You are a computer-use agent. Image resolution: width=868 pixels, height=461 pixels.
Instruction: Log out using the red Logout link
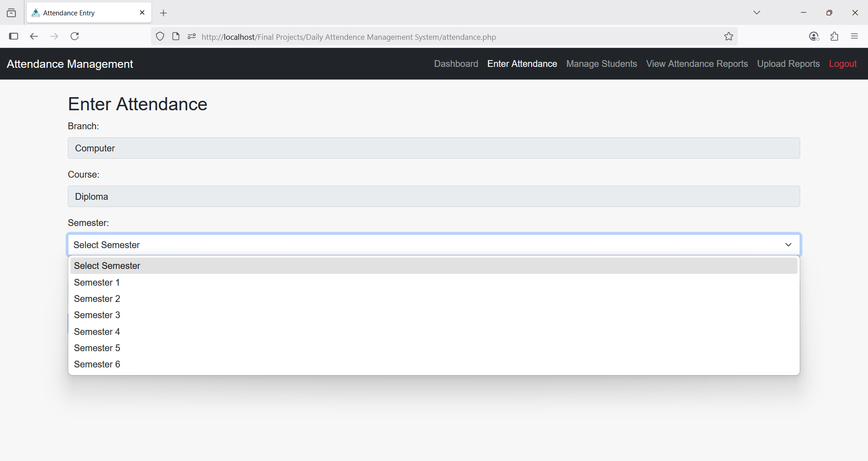click(x=843, y=64)
